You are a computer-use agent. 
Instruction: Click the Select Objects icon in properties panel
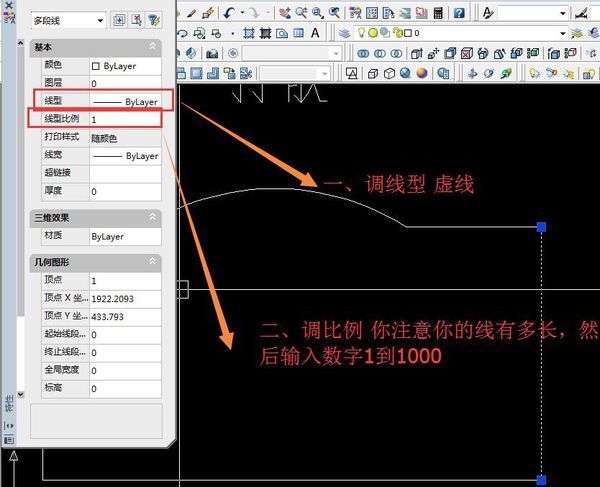point(136,20)
